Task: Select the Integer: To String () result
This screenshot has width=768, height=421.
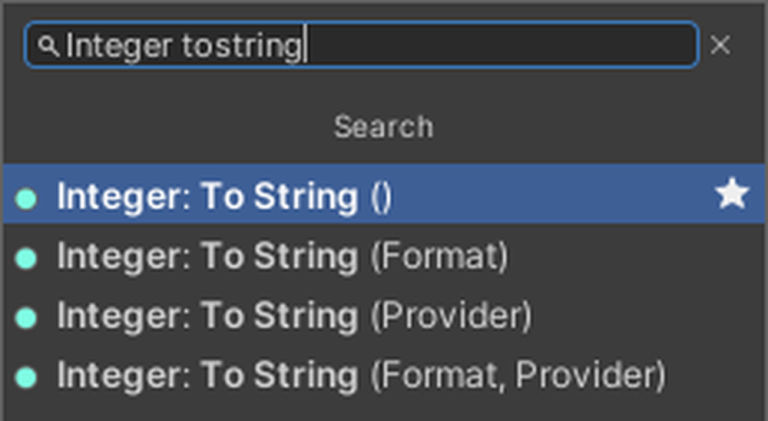Action: (206, 197)
